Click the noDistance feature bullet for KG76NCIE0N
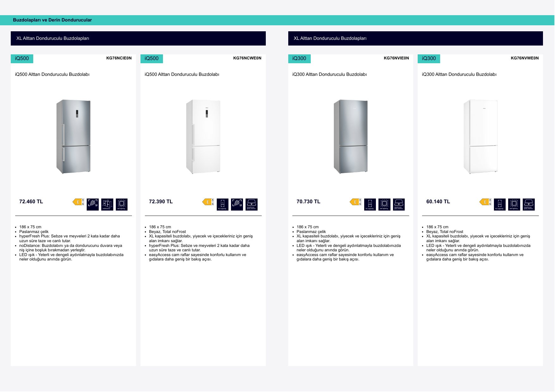This screenshot has height=392, width=555. point(71,248)
